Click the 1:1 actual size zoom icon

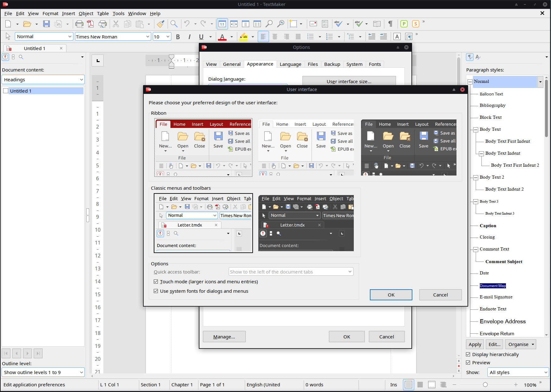click(222, 24)
